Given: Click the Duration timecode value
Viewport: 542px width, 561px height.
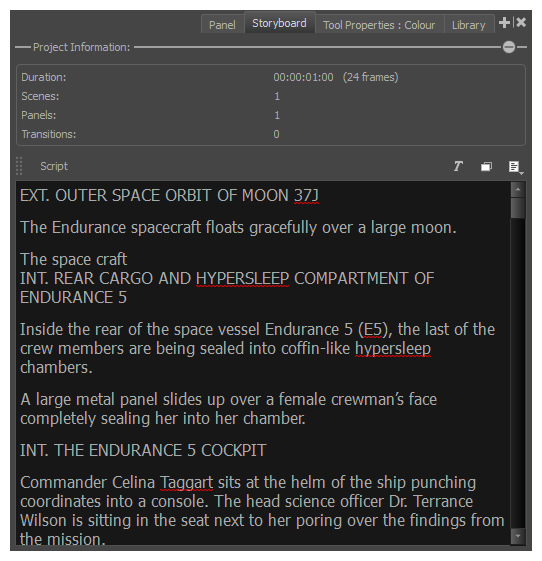Looking at the screenshot, I should 303,77.
